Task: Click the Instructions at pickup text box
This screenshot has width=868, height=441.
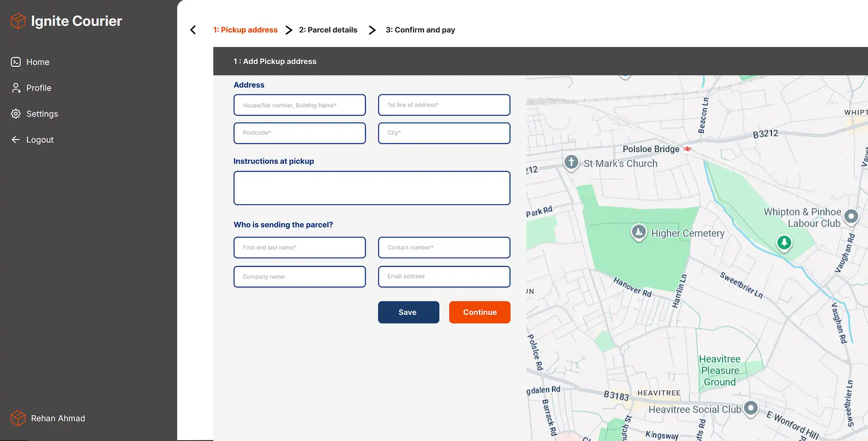Action: (x=372, y=188)
